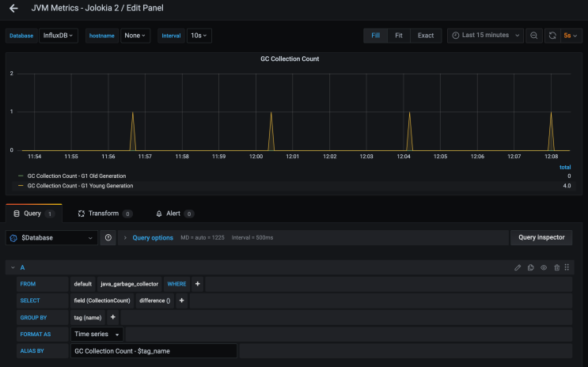The height and width of the screenshot is (367, 588).
Task: Click the tag (name) group by segment
Action: [88, 317]
